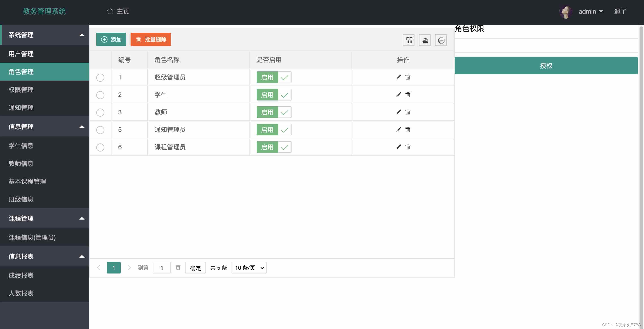Viewport: 644px width, 329px height.
Task: Edit the 超级管理员 role with pencil icon
Action: (x=399, y=77)
